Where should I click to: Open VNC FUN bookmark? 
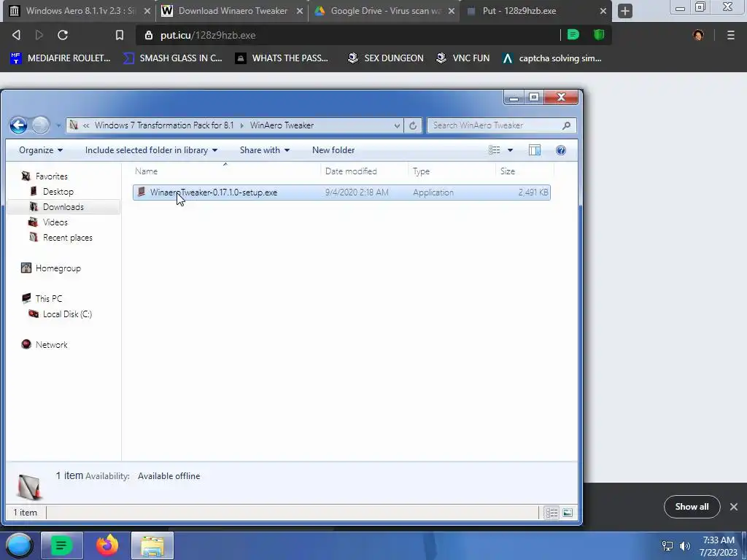[x=462, y=58]
